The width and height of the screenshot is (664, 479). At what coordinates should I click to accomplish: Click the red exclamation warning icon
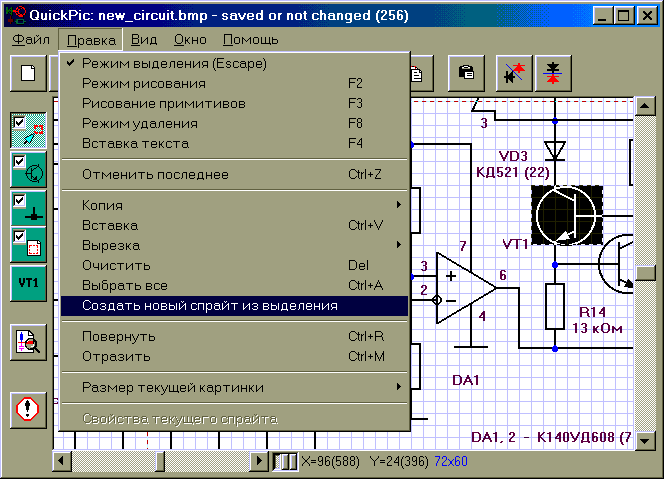pyautogui.click(x=28, y=408)
